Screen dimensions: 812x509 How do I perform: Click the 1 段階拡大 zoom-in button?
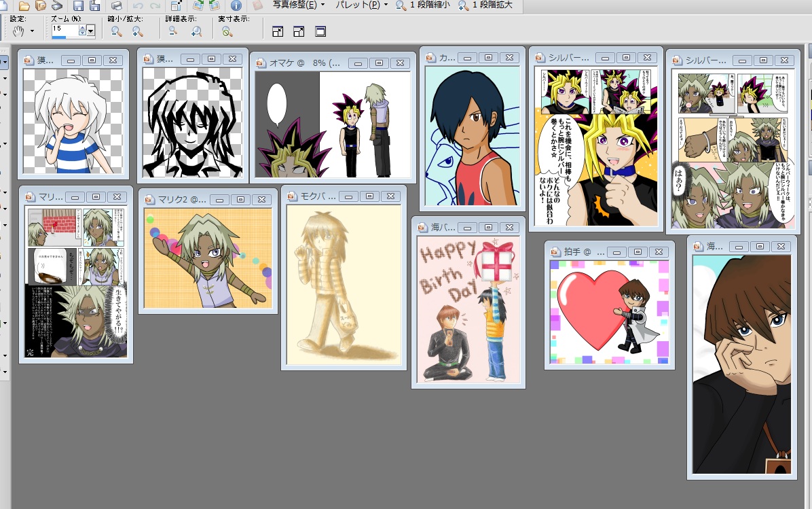[485, 5]
